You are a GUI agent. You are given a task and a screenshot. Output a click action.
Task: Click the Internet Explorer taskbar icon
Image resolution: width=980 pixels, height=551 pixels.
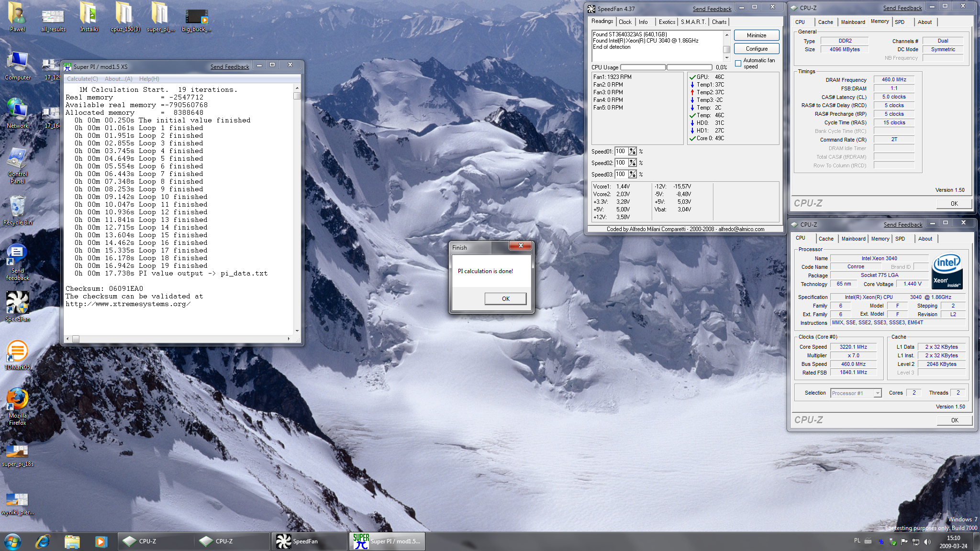tap(43, 541)
